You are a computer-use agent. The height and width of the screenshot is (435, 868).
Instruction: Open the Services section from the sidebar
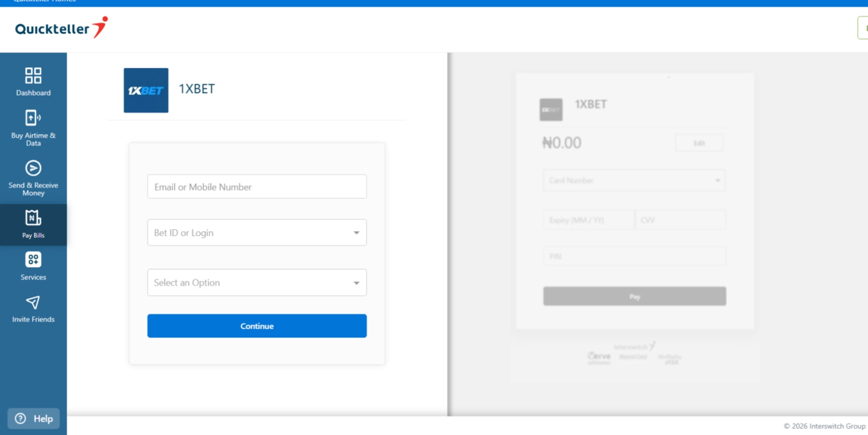click(33, 267)
